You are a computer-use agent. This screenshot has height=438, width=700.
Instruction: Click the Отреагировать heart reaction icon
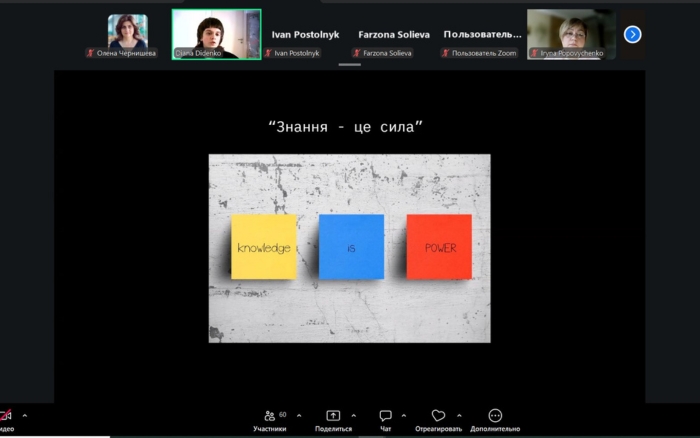(438, 416)
